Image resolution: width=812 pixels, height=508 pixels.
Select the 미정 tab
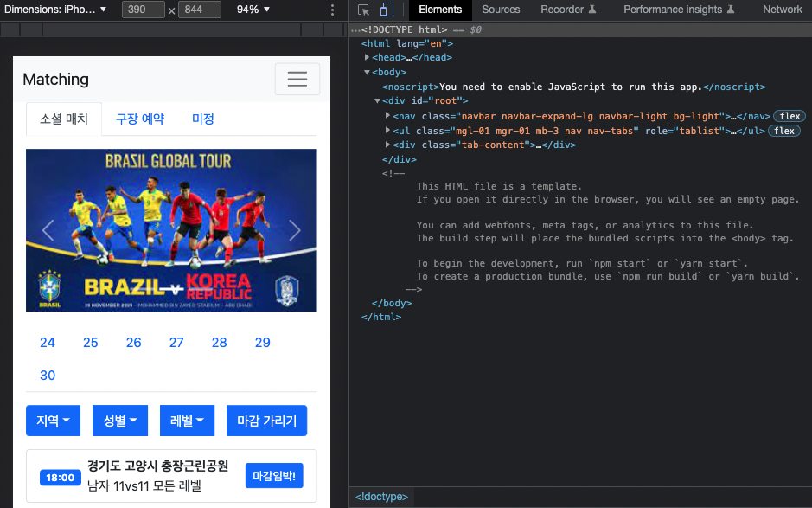point(203,119)
